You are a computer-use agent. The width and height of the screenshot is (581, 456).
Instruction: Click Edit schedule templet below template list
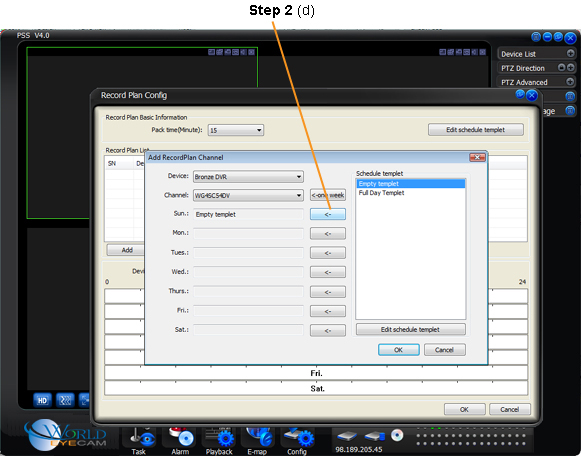[x=411, y=329]
